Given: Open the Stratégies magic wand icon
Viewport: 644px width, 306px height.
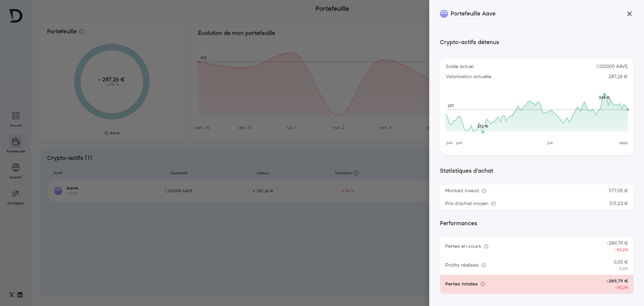Looking at the screenshot, I should tap(16, 194).
